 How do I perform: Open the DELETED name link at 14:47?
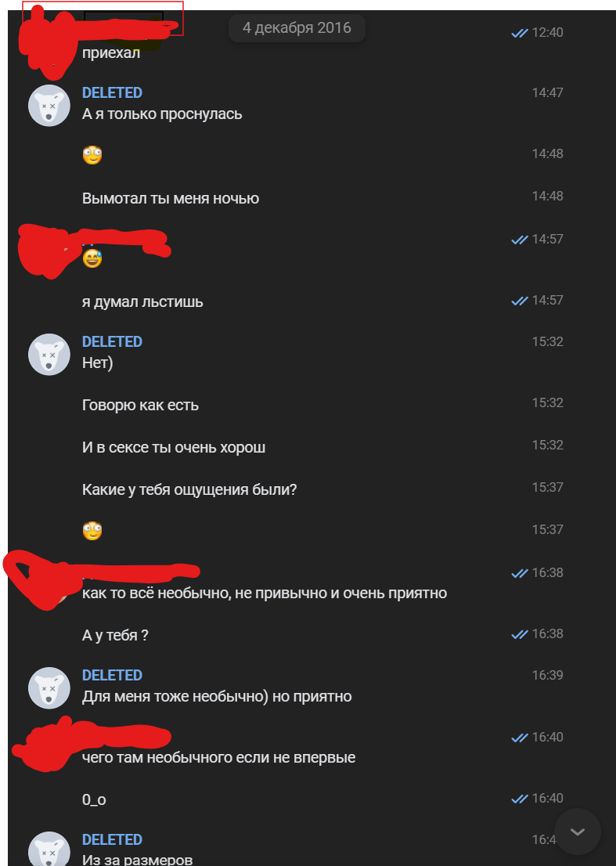[112, 92]
